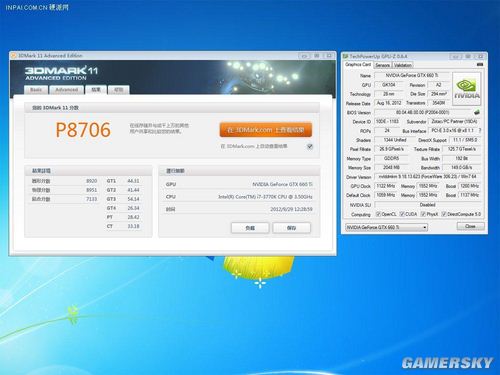Screen dimensions: 500x375
Task: Open the Validation tab in GPU-Z
Action: click(403, 65)
